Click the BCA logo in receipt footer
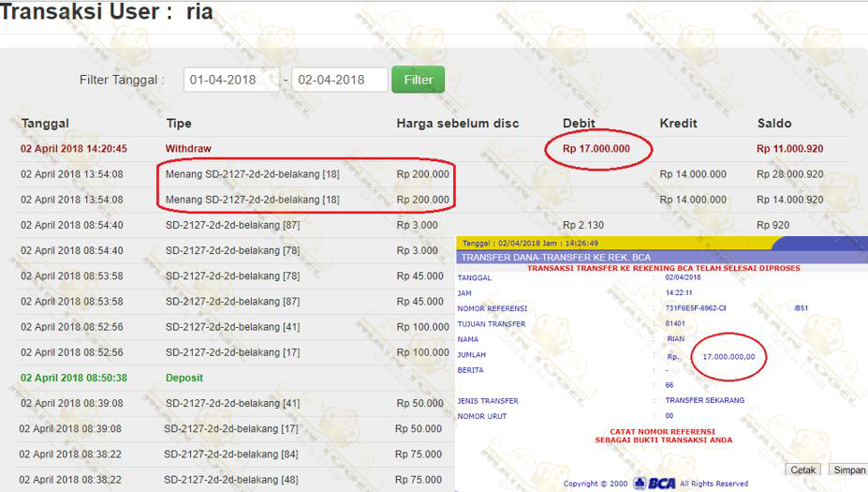 point(654,484)
